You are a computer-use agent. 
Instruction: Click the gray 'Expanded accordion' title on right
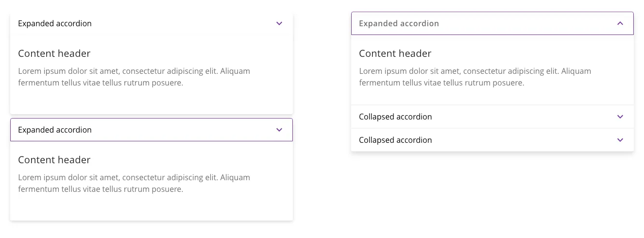tap(399, 23)
